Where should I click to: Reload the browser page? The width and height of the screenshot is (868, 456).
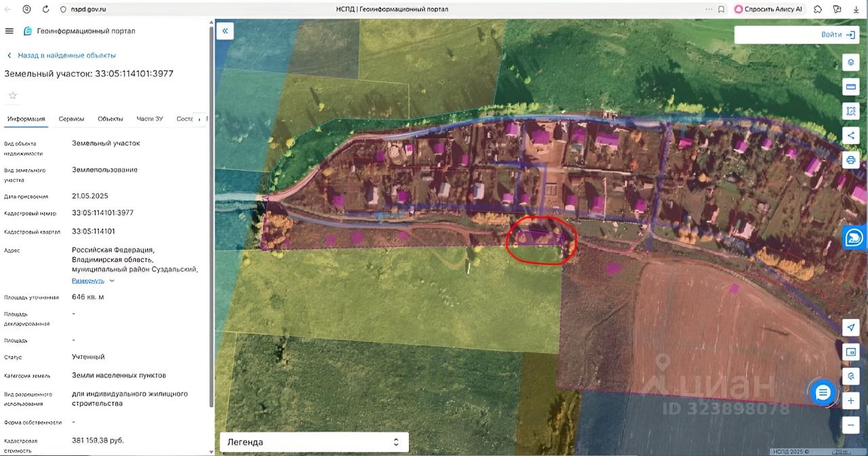(x=45, y=9)
